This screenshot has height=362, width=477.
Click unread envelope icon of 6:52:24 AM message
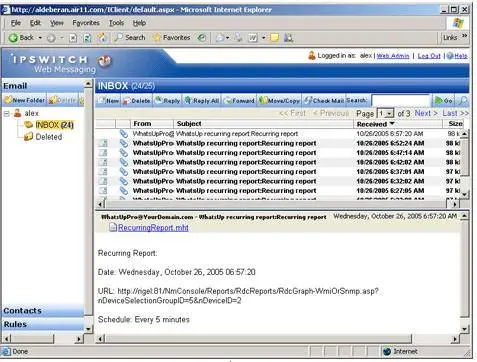103,143
